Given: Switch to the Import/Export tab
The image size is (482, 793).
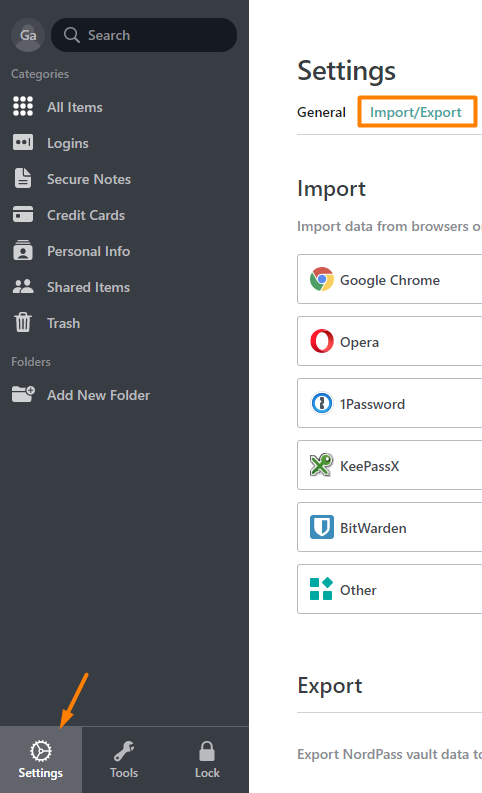Looking at the screenshot, I should click(x=416, y=112).
